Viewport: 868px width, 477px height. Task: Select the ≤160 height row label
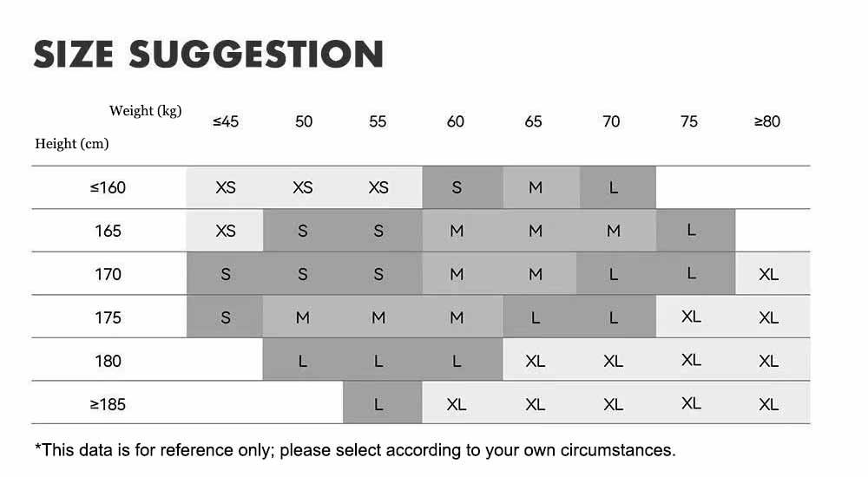108,187
